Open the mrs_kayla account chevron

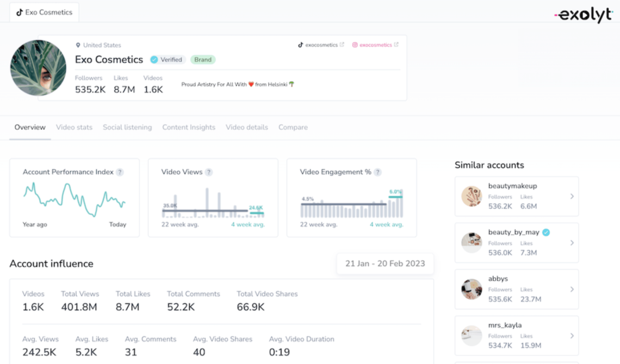pyautogui.click(x=572, y=336)
